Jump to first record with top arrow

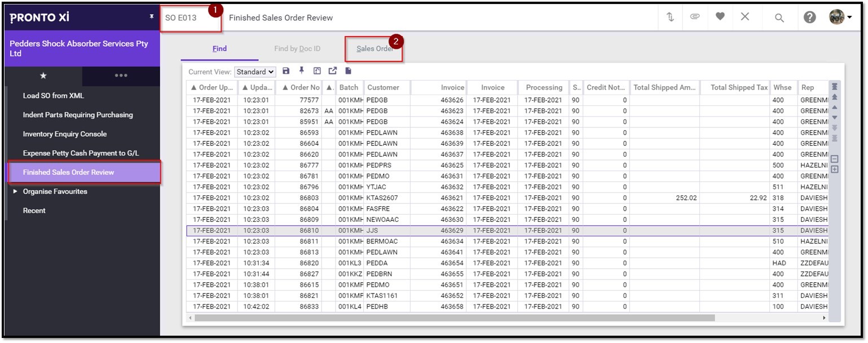(835, 86)
